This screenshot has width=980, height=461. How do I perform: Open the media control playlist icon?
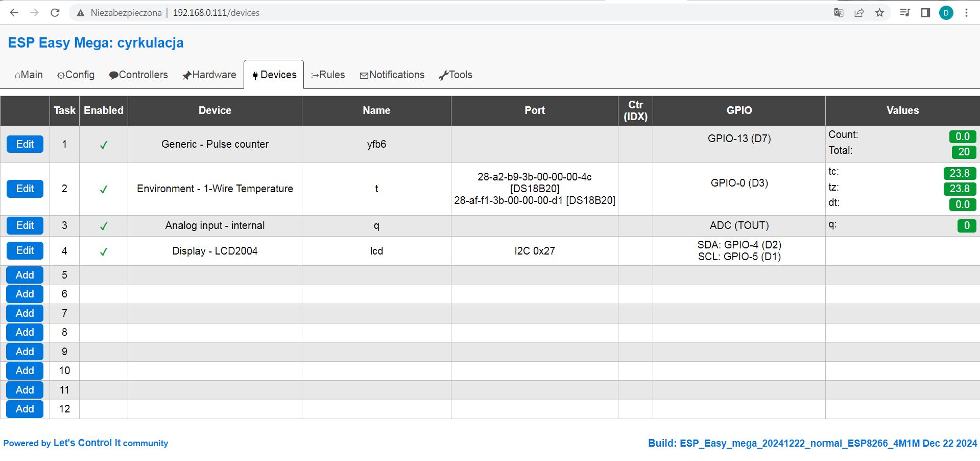[x=905, y=13]
